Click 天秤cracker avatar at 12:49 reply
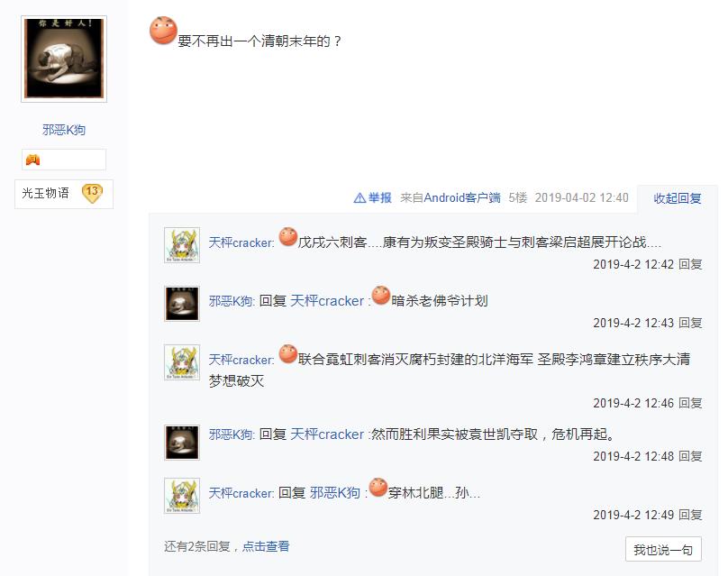 click(182, 496)
